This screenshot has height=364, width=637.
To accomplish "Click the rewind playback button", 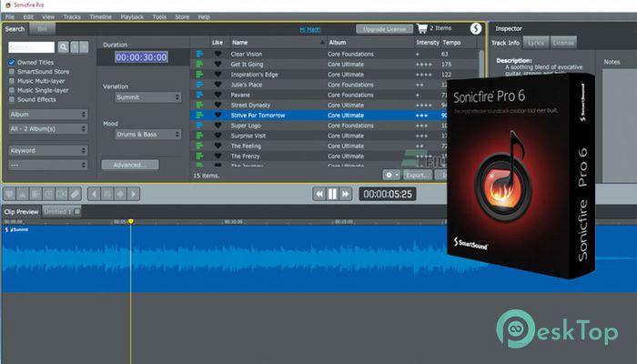I will click(x=319, y=194).
